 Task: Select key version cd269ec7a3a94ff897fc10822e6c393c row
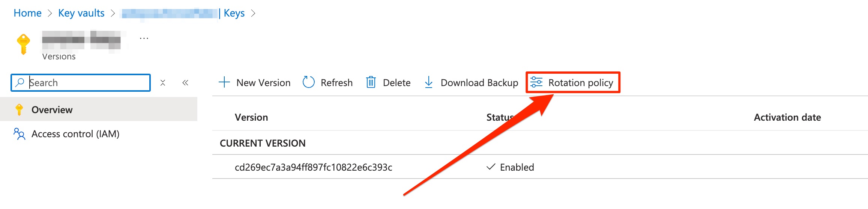pos(540,167)
